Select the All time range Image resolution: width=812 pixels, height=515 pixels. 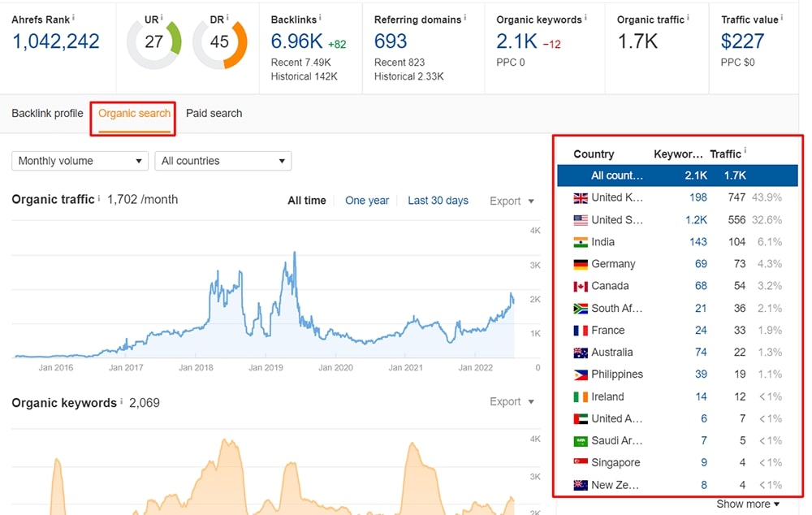(x=307, y=201)
